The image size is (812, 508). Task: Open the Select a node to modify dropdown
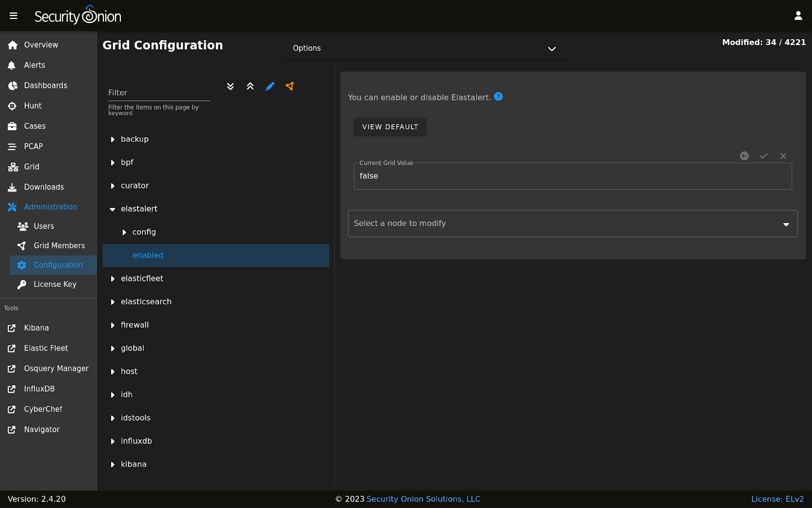pos(572,224)
